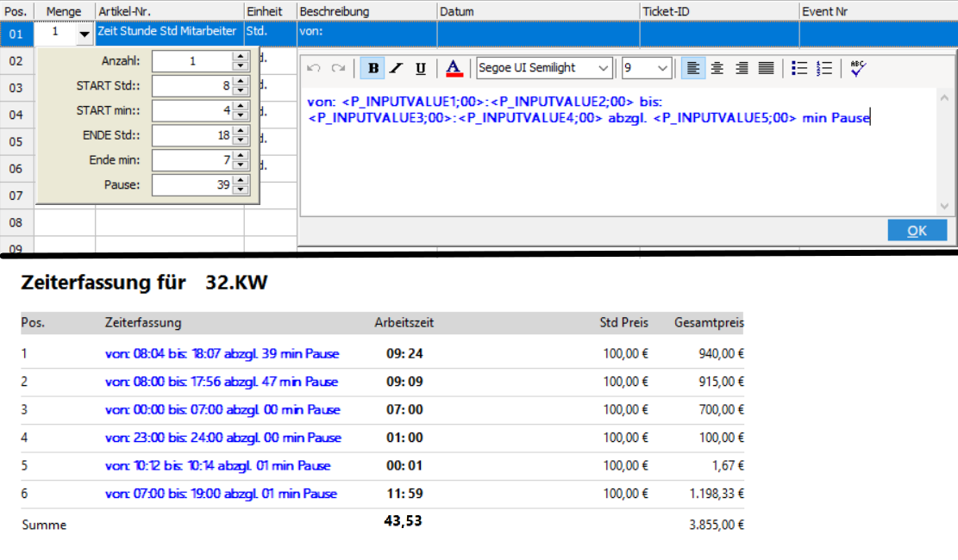Click report entry 'von: 10:12 bis: 10:14'

click(x=217, y=466)
